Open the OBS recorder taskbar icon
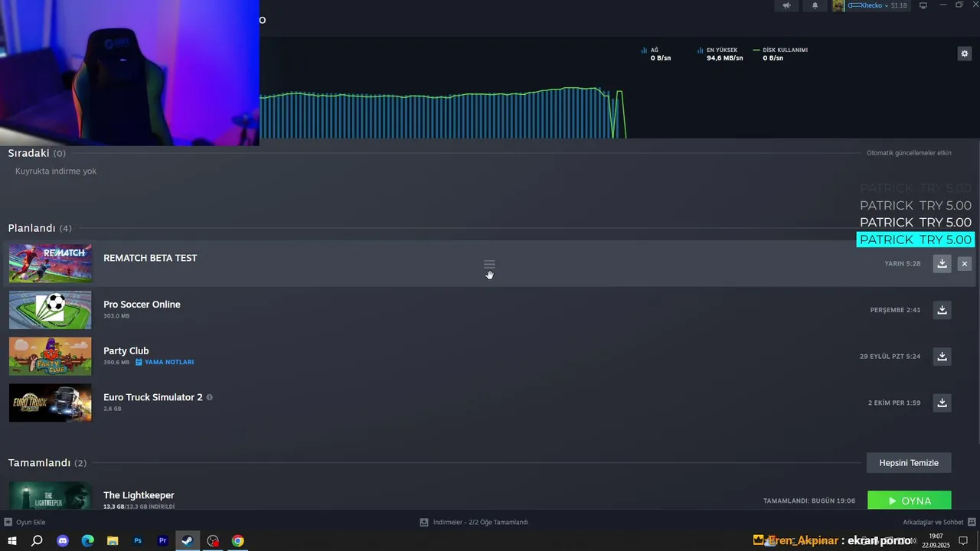Screen dimensions: 980x551 (x=213, y=540)
